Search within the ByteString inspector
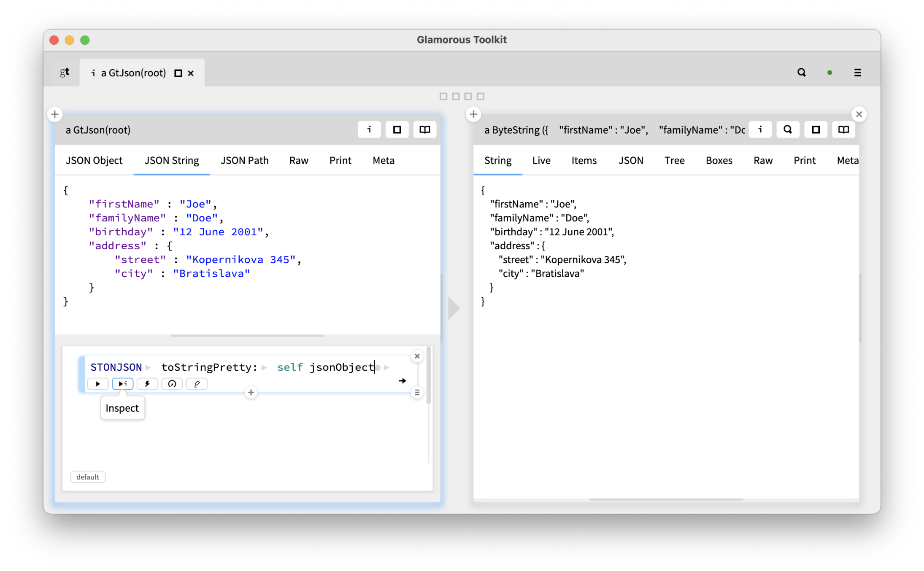 (x=788, y=129)
